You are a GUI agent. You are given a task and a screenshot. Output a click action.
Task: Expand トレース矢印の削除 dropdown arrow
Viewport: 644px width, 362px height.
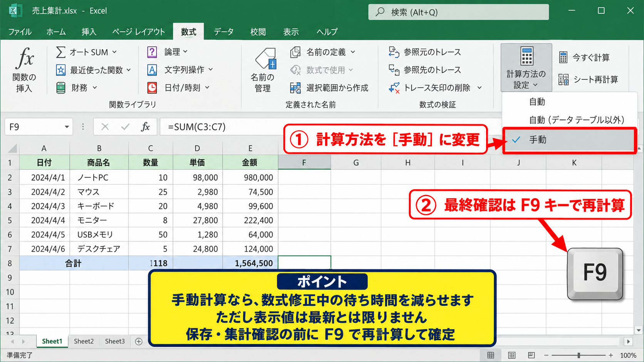pyautogui.click(x=480, y=88)
